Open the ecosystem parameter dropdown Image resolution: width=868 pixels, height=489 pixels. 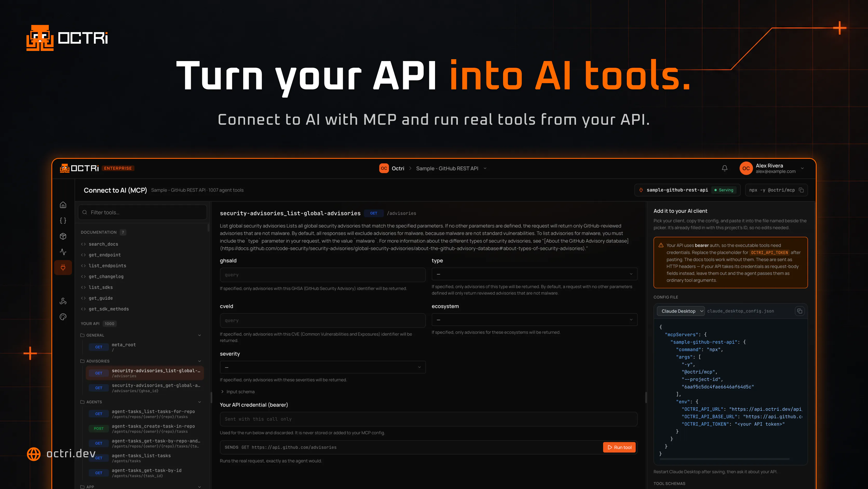tap(534, 320)
